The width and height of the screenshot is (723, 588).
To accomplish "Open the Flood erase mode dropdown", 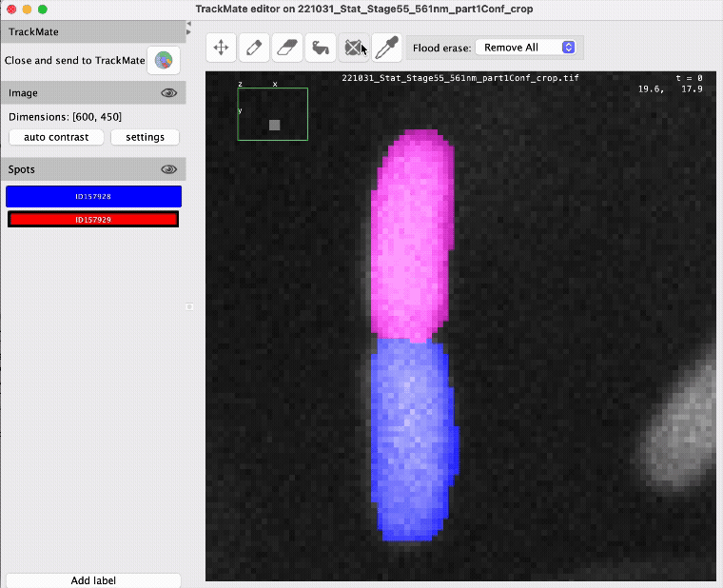I will [x=525, y=48].
